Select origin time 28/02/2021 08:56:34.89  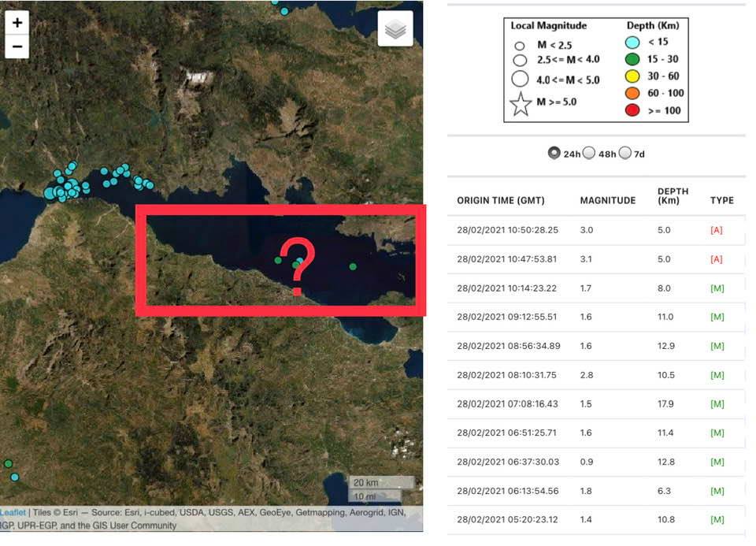click(x=509, y=346)
